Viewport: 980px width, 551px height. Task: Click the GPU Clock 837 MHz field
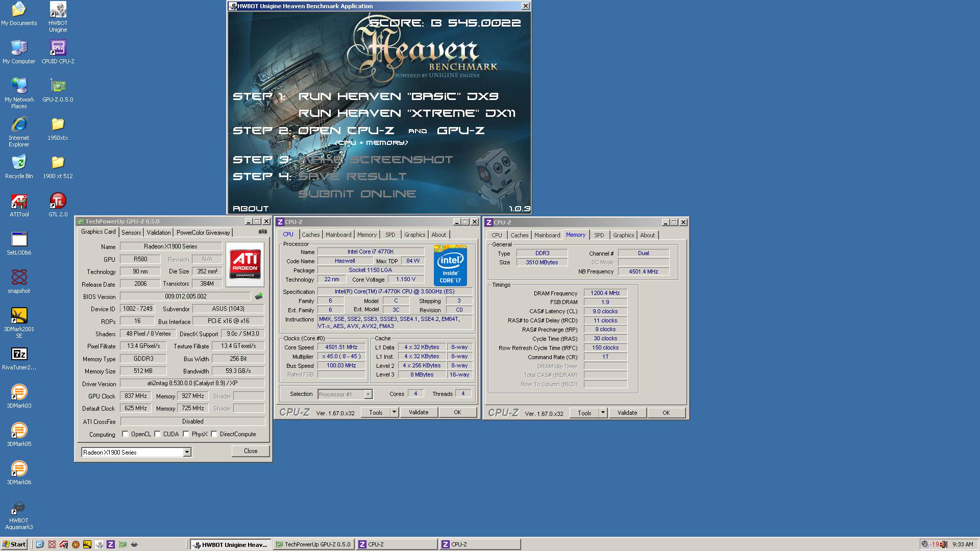pos(136,396)
